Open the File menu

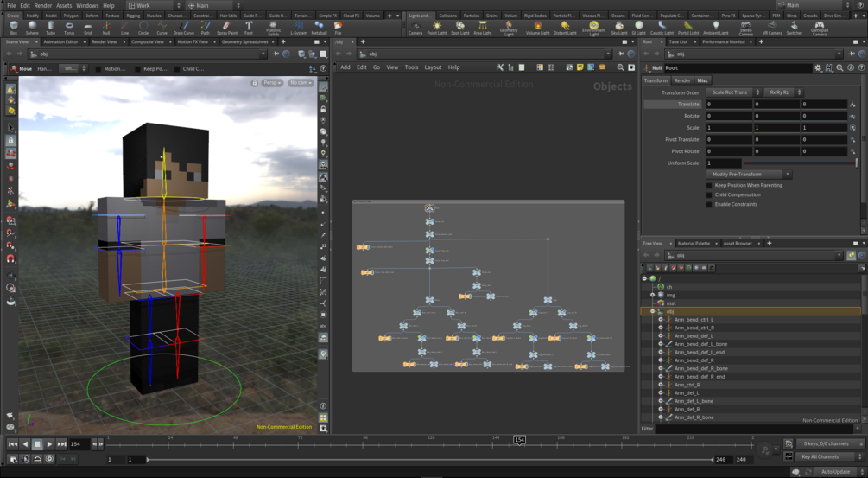click(x=11, y=5)
